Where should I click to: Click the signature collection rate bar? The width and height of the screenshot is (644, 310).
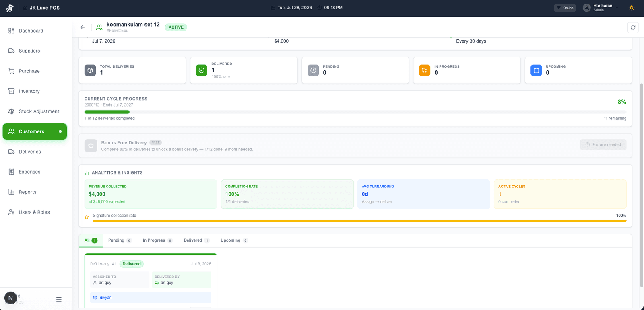359,220
